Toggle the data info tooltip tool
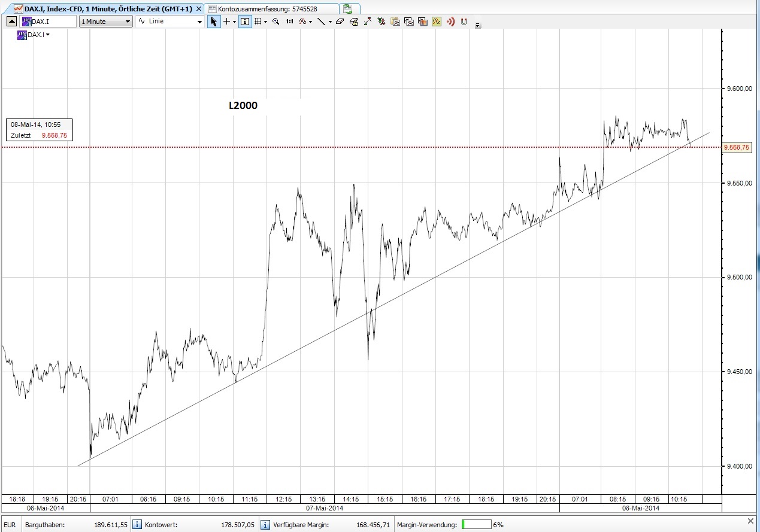 [x=244, y=22]
